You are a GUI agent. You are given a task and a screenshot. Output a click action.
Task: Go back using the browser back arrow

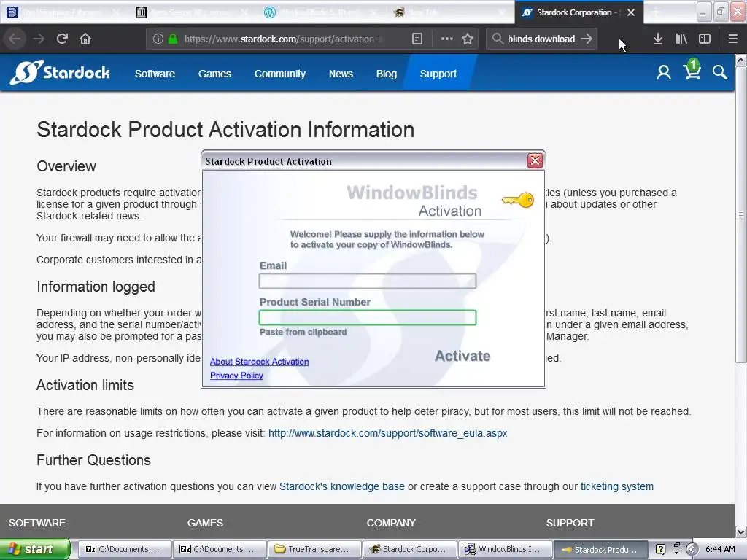(x=15, y=39)
